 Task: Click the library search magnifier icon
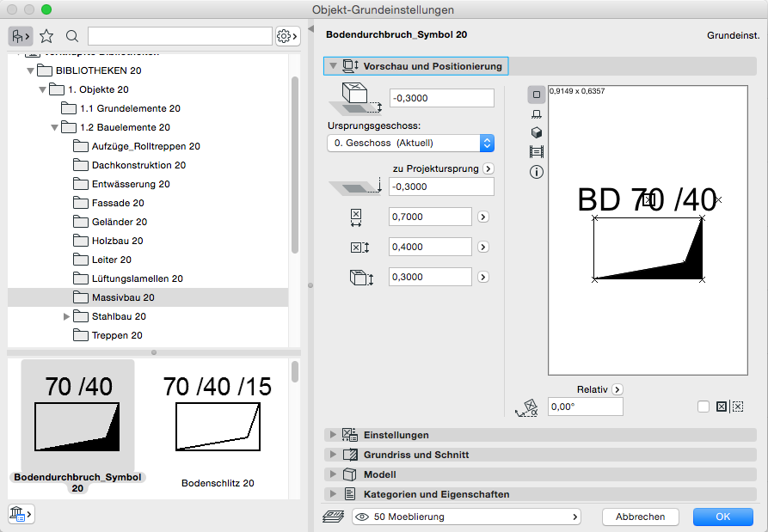pyautogui.click(x=72, y=36)
